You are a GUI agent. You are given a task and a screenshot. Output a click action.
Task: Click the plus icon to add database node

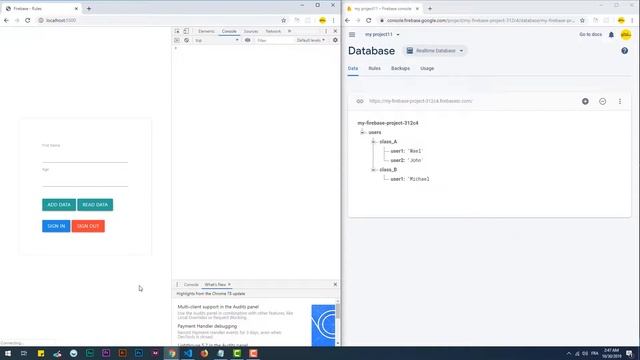(x=585, y=101)
